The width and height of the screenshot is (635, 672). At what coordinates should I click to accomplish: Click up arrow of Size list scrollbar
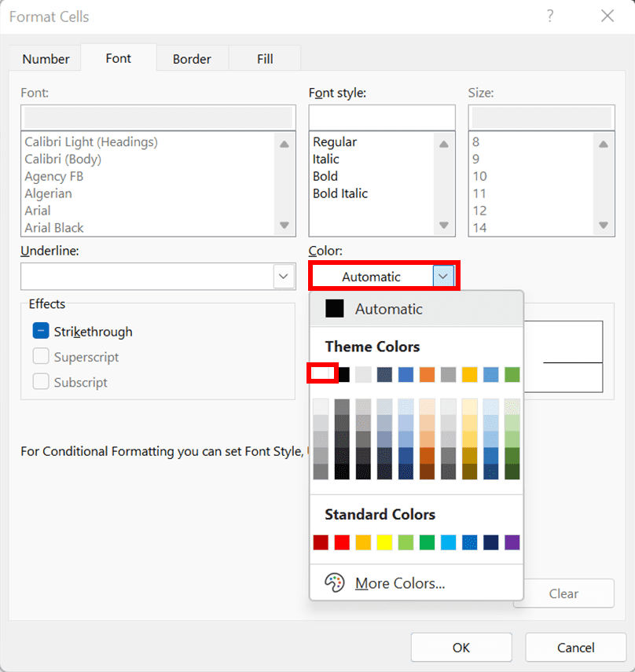[604, 144]
